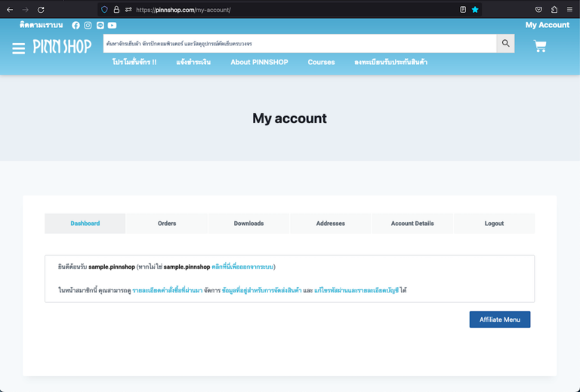Open the hamburger menu beside the logo
580x392 pixels.
[19, 48]
